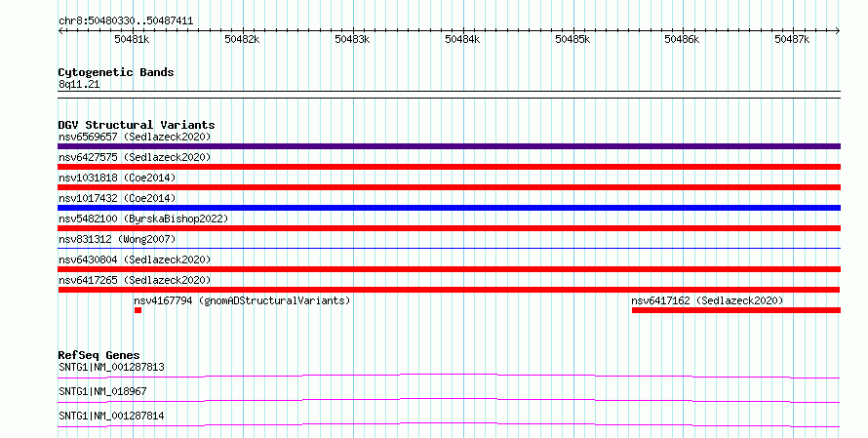
Task: Open variant nsv1031818 (Coe2014) label
Action: pos(117,178)
